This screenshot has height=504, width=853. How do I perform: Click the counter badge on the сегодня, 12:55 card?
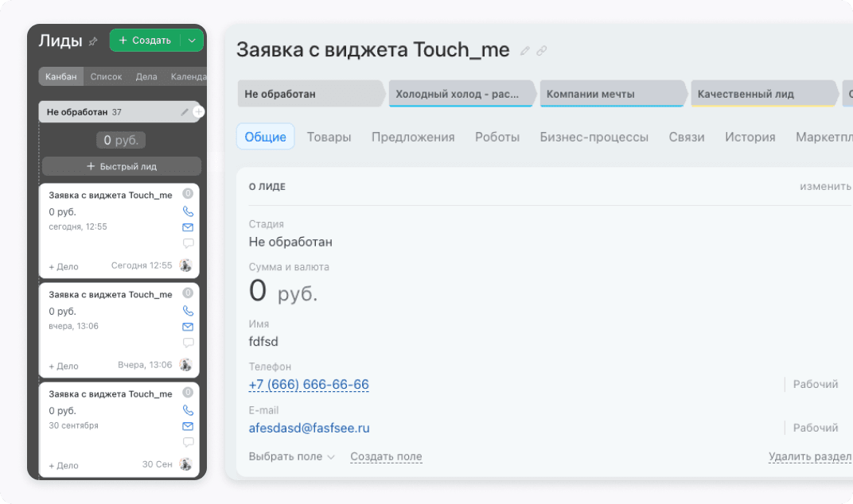[188, 193]
